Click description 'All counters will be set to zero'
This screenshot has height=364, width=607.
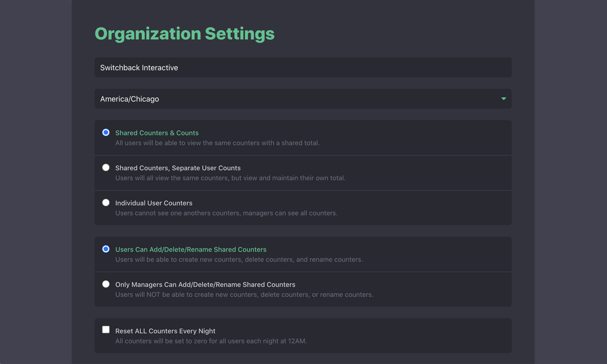coord(211,341)
